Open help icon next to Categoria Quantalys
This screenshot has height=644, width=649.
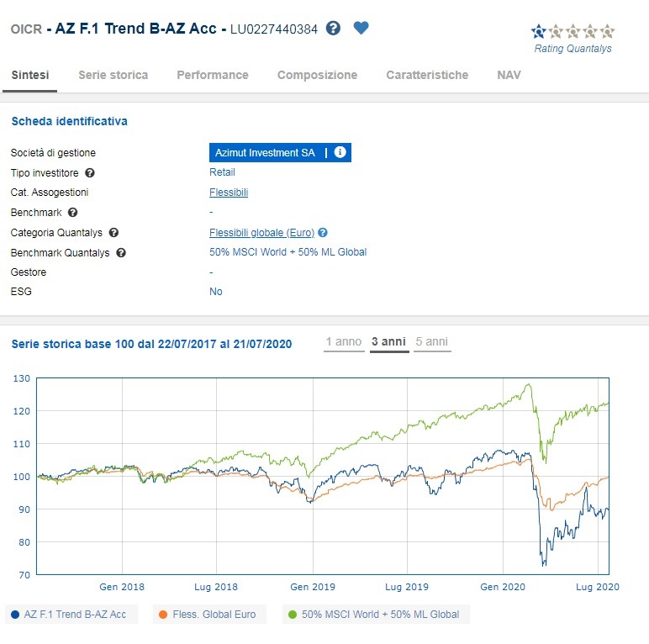tap(113, 233)
